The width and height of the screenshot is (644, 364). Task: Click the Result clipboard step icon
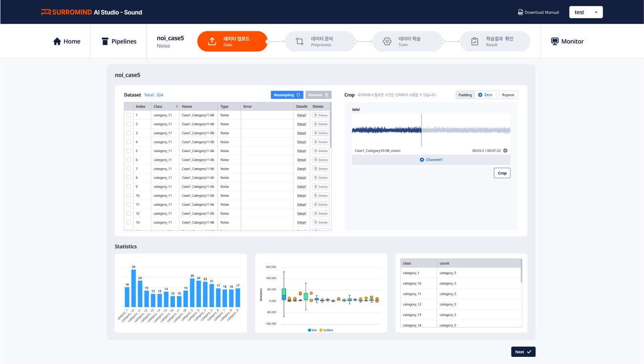click(x=475, y=41)
